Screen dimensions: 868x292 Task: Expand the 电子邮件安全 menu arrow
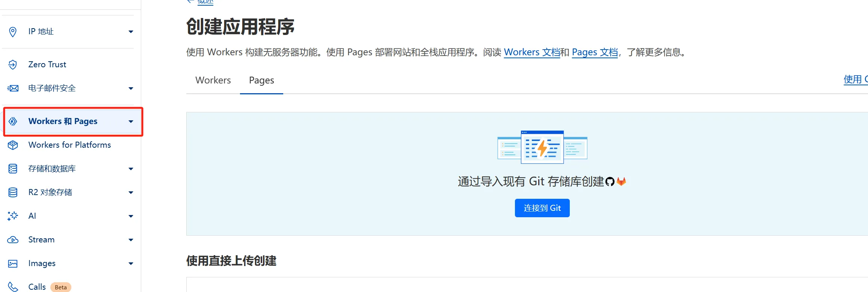pyautogui.click(x=131, y=89)
